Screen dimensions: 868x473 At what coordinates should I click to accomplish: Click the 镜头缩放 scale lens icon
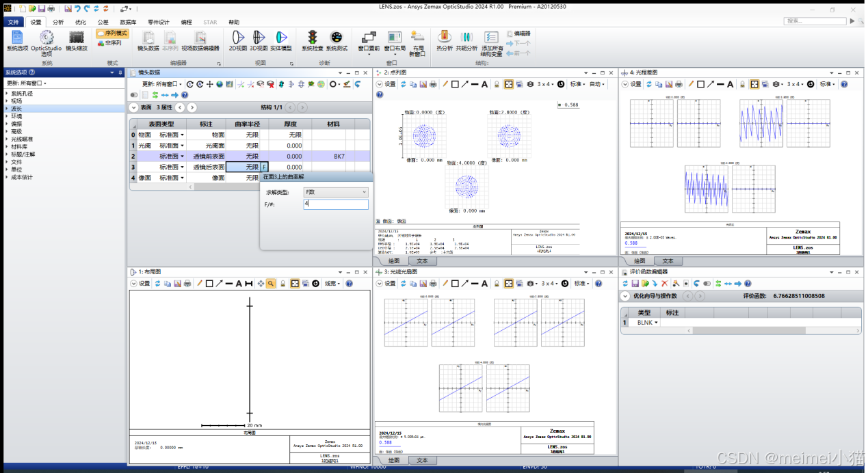[x=77, y=41]
